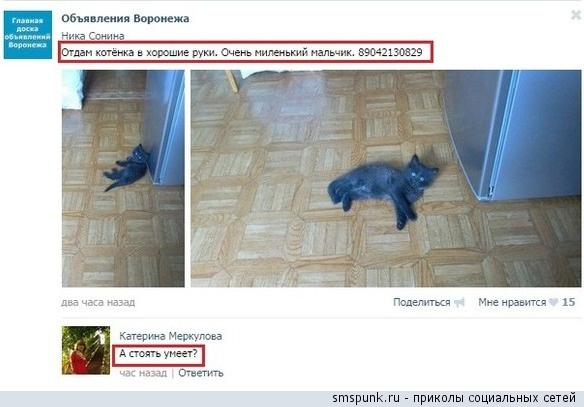
Task: Click the phone number 89042130829 in post
Action: (390, 53)
